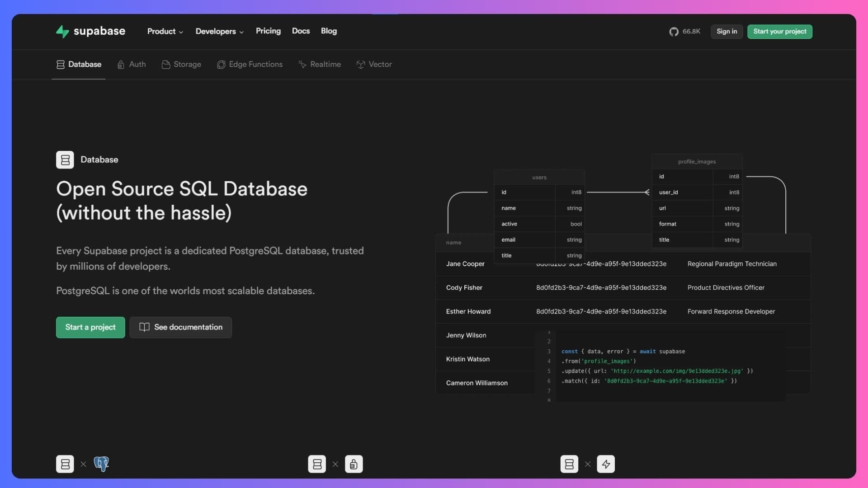Toggle profile_images table expand
Screen dimensions: 868x488
pyautogui.click(x=697, y=161)
